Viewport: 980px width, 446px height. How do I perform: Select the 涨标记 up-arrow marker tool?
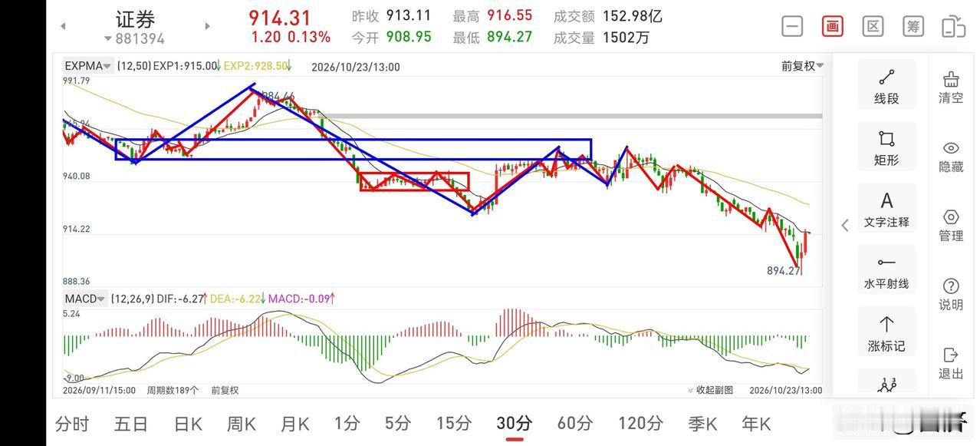click(x=886, y=332)
